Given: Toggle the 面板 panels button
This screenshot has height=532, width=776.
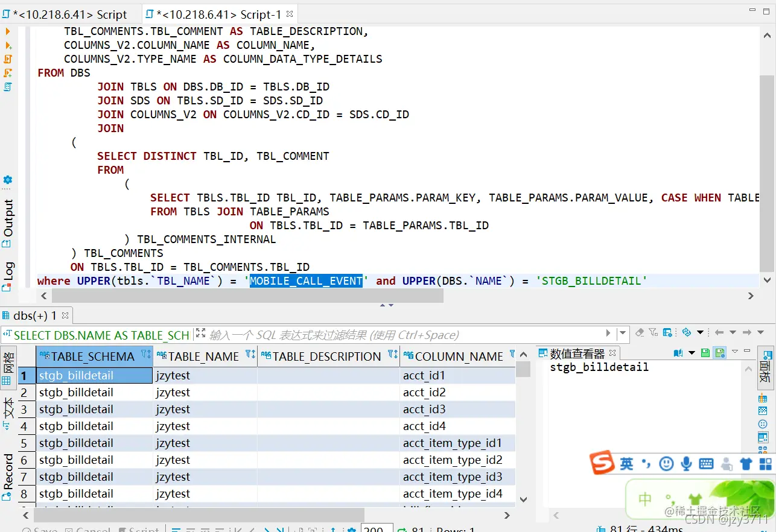Looking at the screenshot, I should [765, 367].
